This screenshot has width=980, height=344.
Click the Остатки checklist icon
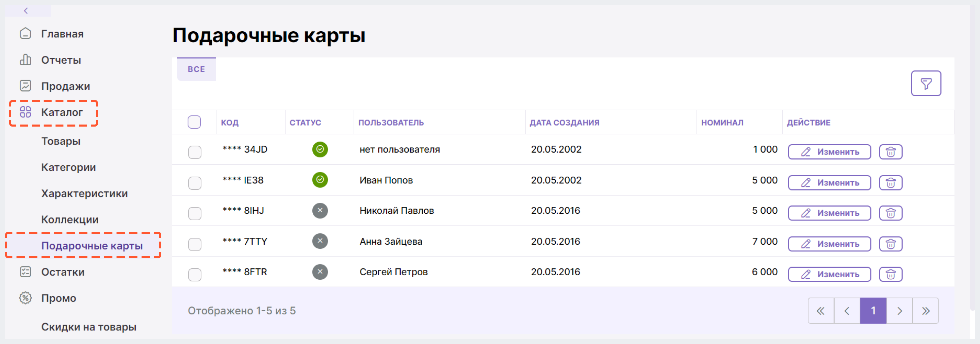tap(26, 272)
